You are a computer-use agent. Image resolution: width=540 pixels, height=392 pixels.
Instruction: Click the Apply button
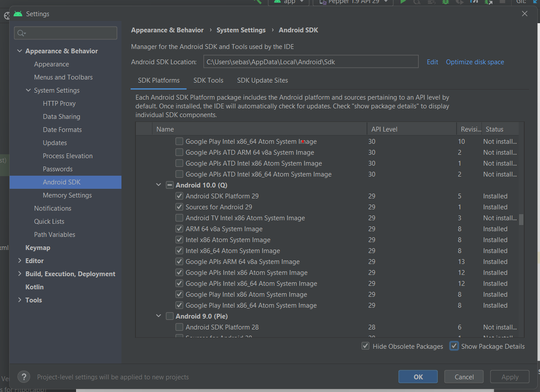[510, 377]
